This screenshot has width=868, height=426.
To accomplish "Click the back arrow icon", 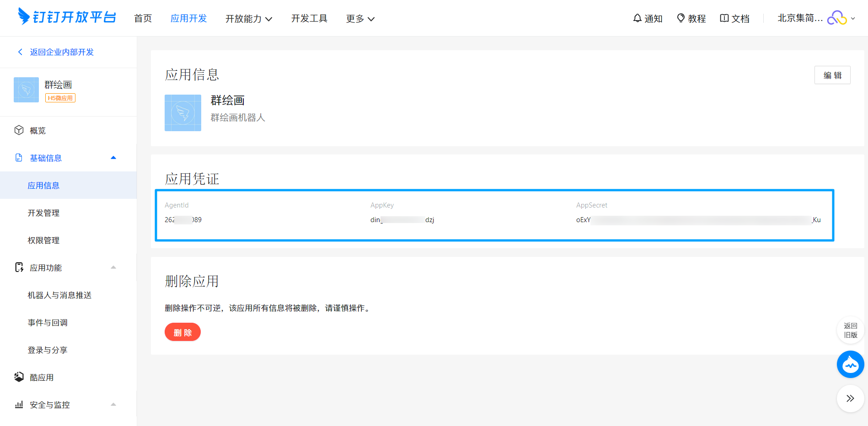I will pyautogui.click(x=20, y=52).
